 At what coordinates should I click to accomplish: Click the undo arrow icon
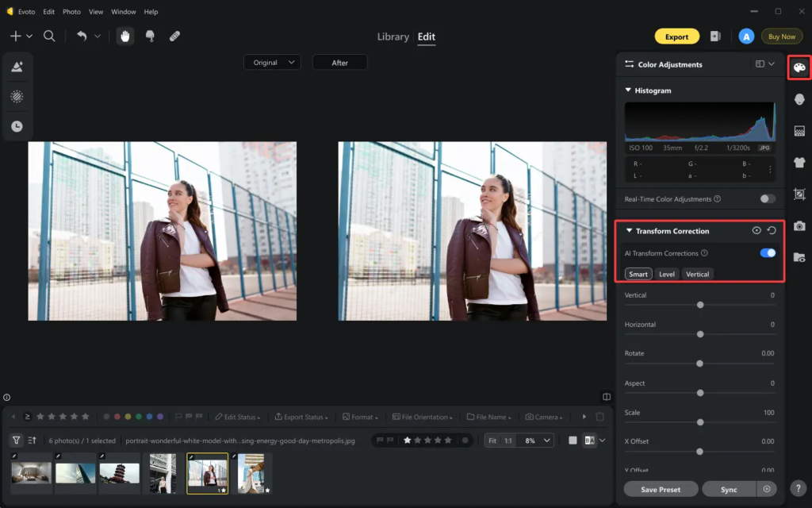pyautogui.click(x=82, y=37)
